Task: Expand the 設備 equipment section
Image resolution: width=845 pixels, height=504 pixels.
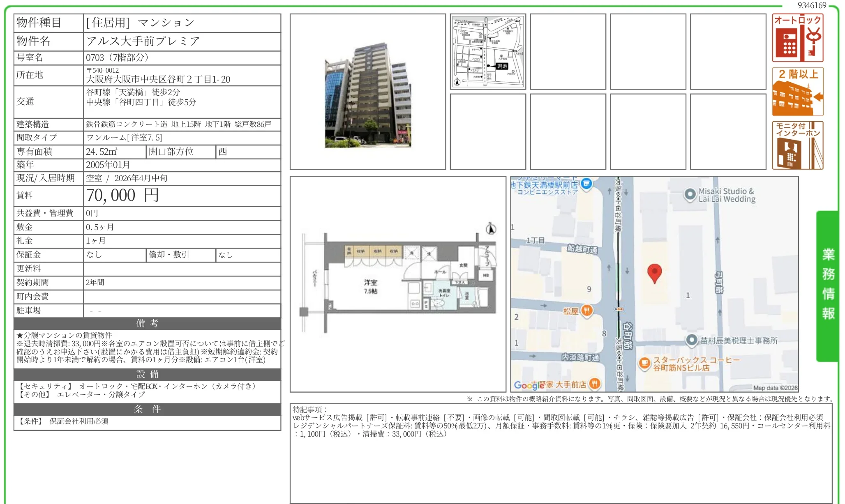Action: tap(146, 375)
